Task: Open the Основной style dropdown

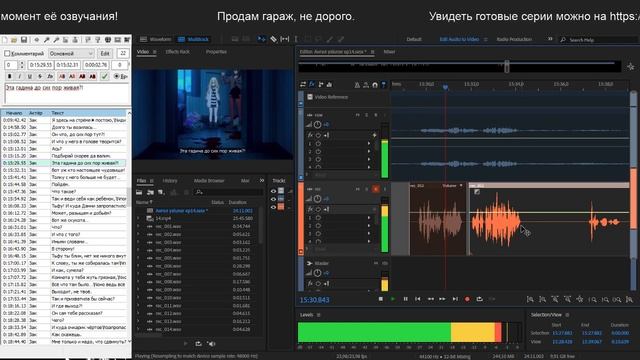Action: [71, 53]
